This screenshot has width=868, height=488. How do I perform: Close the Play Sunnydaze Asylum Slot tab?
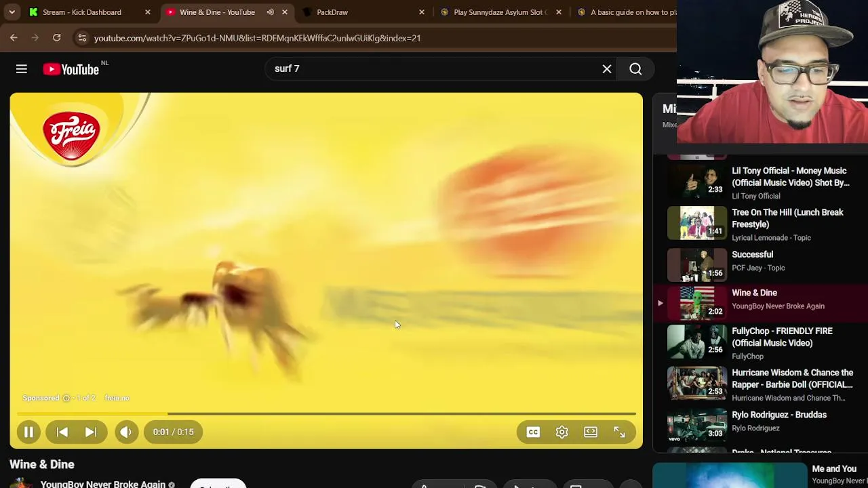point(559,12)
